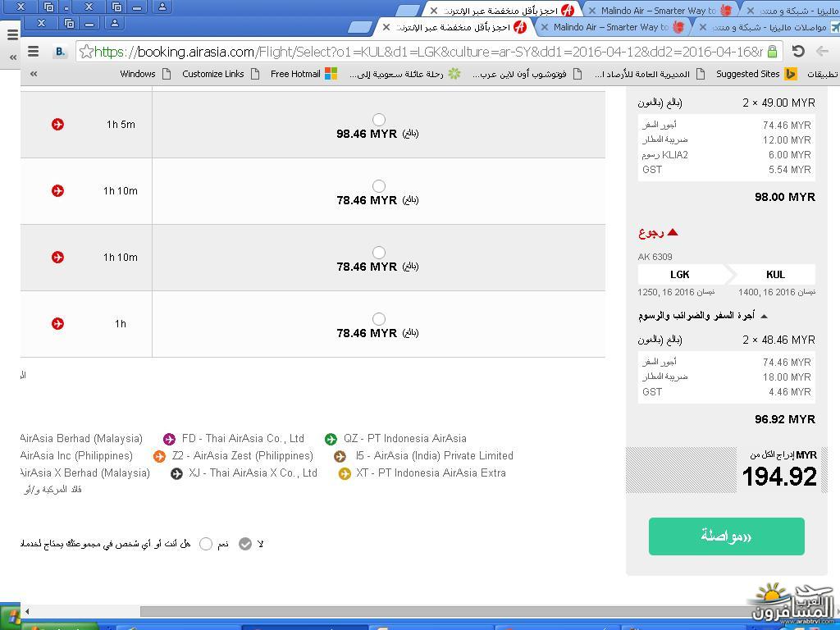Screen dimensions: 840x630
Task: Click the XT Indonesia AirAsia Extra legend icon
Action: [x=345, y=473]
